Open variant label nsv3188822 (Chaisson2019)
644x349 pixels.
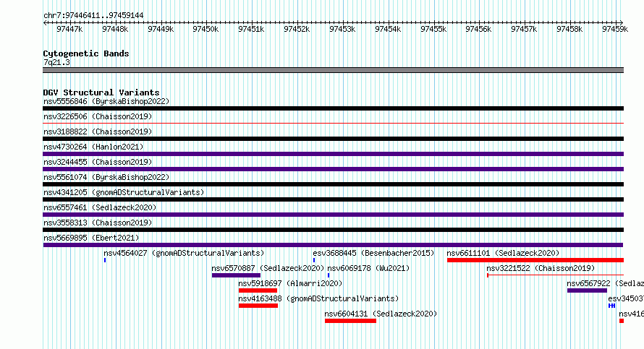98,132
